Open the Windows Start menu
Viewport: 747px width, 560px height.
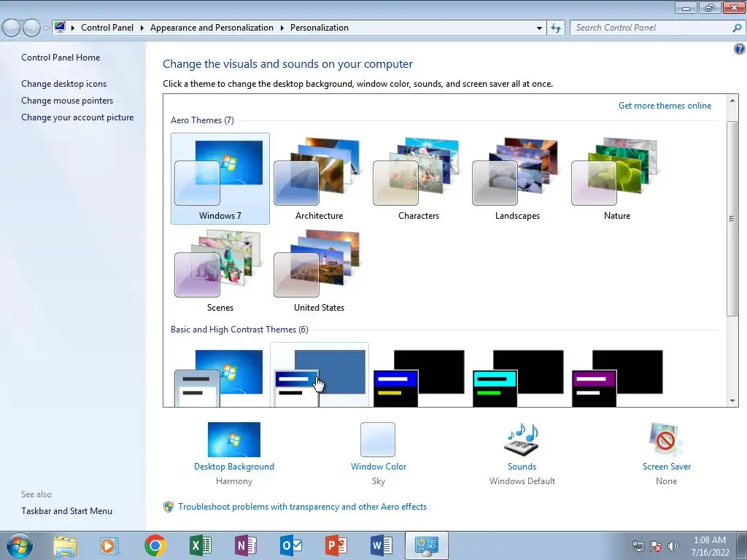click(x=20, y=545)
